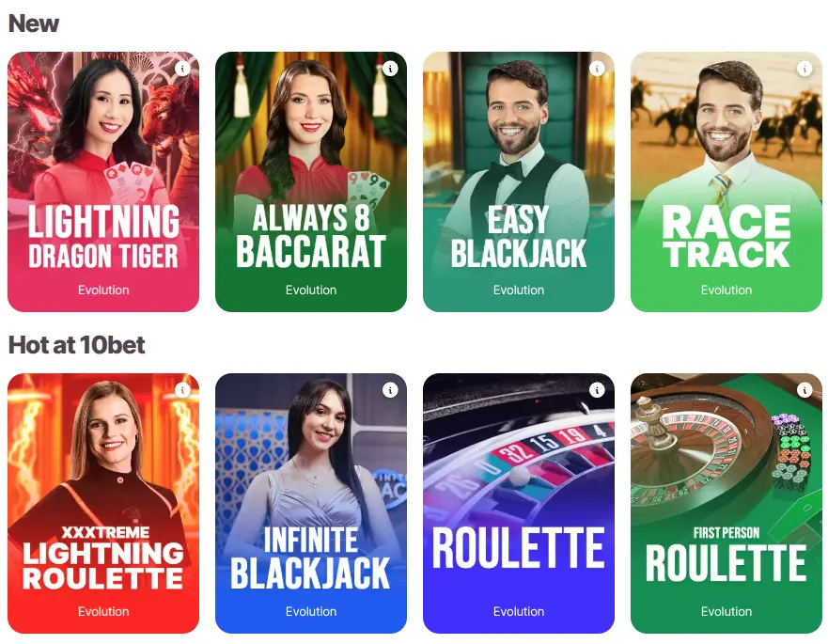828x644 pixels.
Task: Open Always 8 Baccarat game tile
Action: (x=311, y=181)
